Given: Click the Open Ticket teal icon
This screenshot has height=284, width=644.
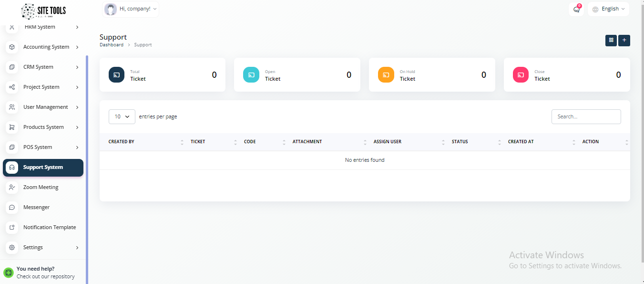Looking at the screenshot, I should click(x=251, y=75).
